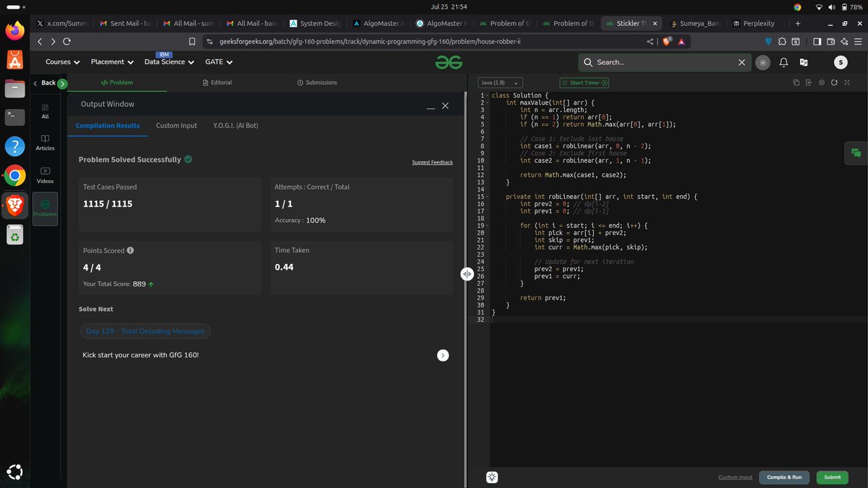Click the arrow next to Kick start career

tap(443, 355)
